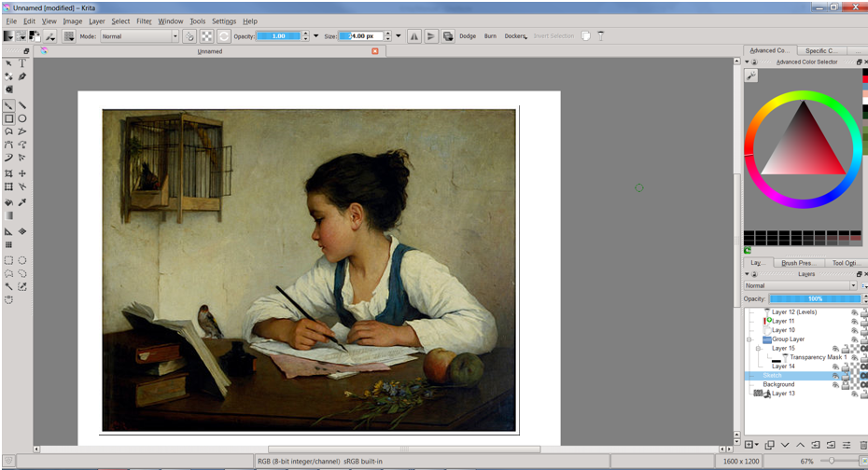Duplicate layer using the copy icon
Viewport: 868px width, 470px height.
point(769,445)
